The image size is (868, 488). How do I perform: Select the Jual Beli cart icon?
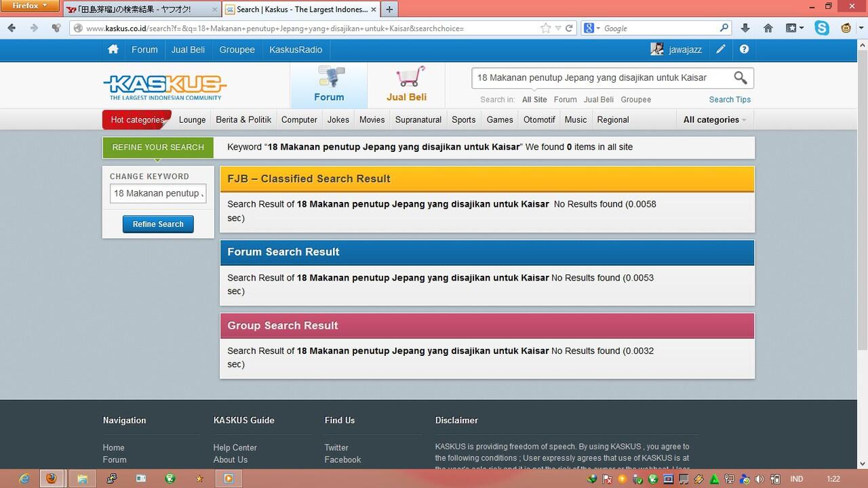pos(406,85)
